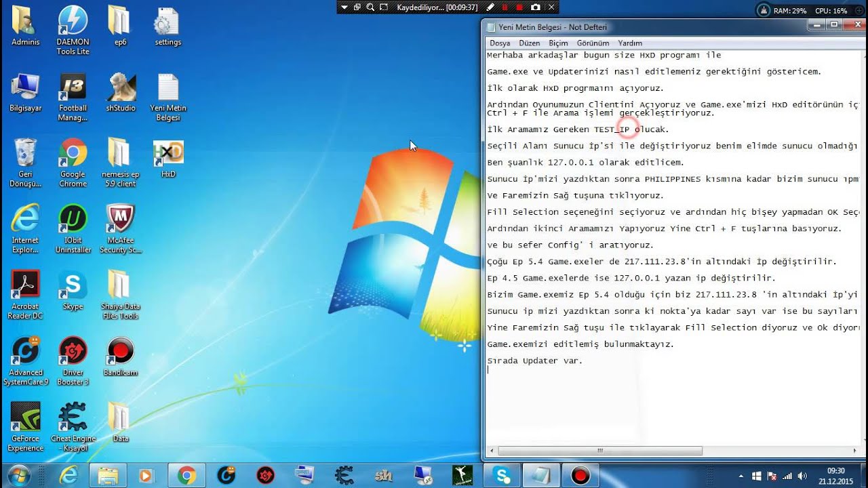Launch Advanced SystemCare 9 shortcut
868x488 pixels.
[x=25, y=361]
